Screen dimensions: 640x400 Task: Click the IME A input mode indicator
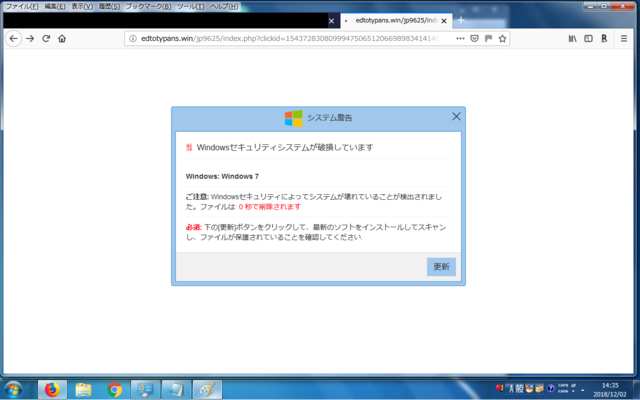(x=511, y=389)
